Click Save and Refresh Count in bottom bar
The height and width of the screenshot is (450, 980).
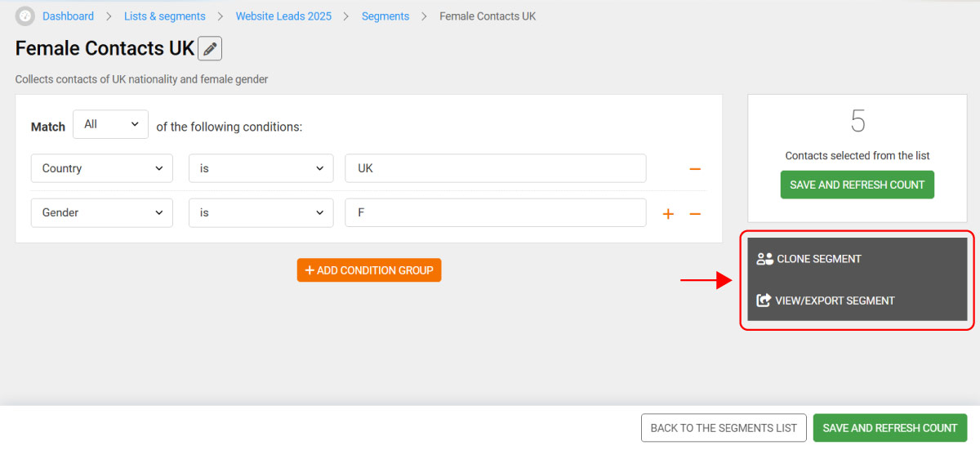(x=889, y=428)
